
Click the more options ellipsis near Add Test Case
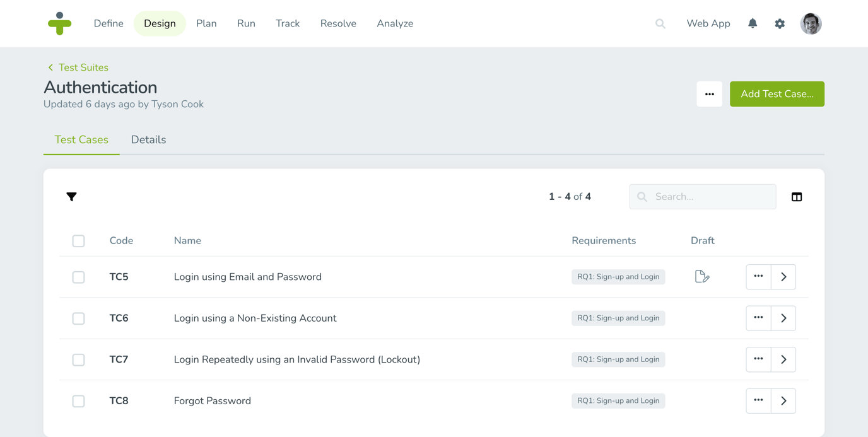[x=709, y=93]
